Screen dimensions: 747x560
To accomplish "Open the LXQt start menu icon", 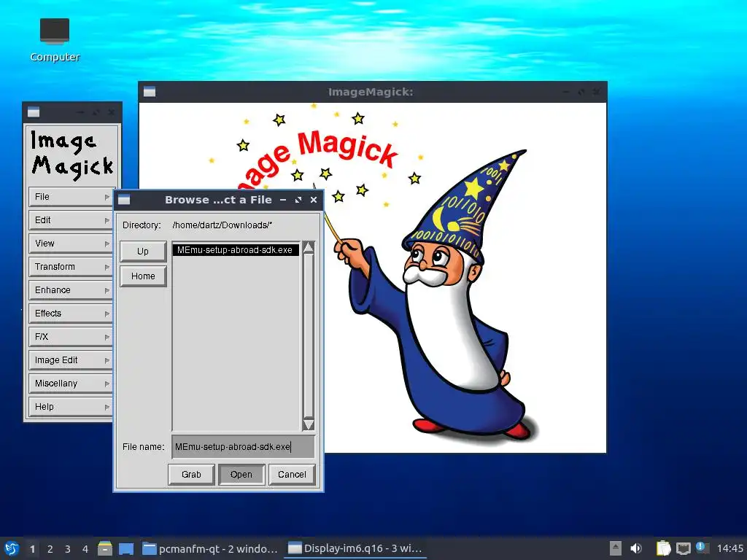I will coord(12,548).
